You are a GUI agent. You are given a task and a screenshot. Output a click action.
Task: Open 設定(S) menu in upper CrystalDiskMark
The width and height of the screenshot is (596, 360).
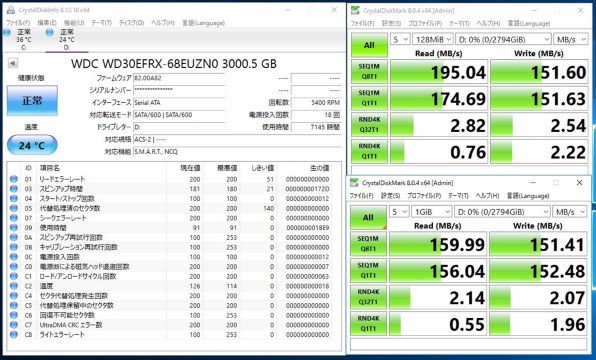[391, 23]
